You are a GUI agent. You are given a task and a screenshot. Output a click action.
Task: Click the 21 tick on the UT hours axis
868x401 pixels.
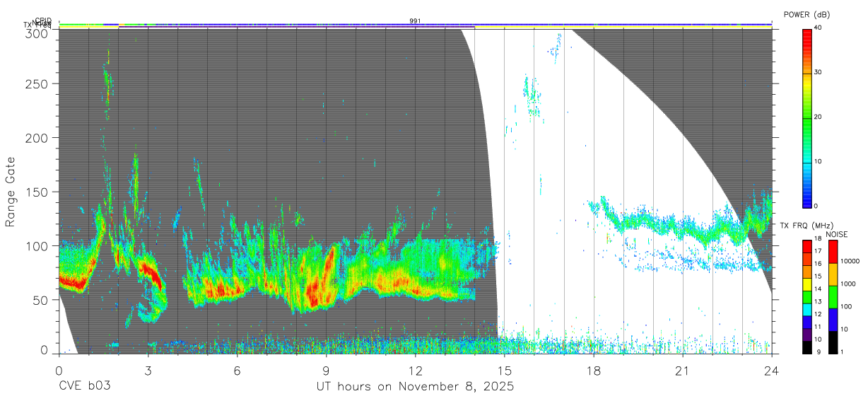[682, 370]
